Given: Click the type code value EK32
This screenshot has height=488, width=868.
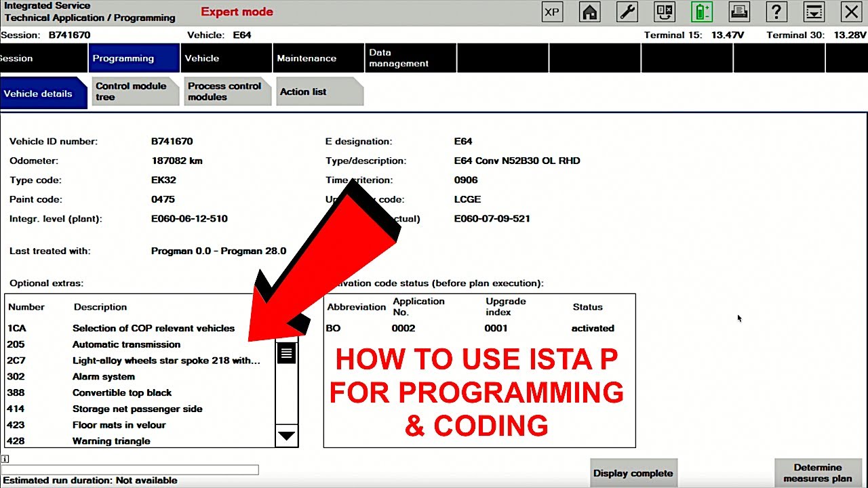Looking at the screenshot, I should 163,180.
